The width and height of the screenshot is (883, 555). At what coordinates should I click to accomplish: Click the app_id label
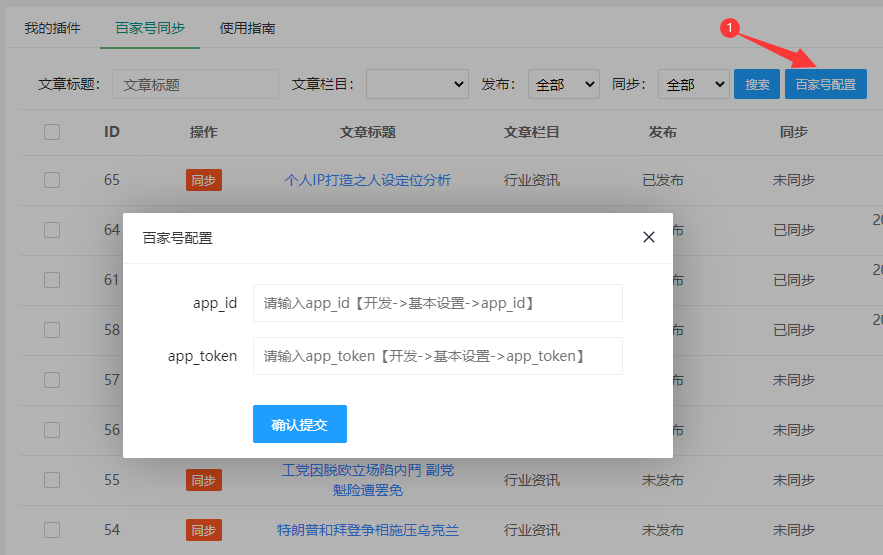[x=215, y=303]
